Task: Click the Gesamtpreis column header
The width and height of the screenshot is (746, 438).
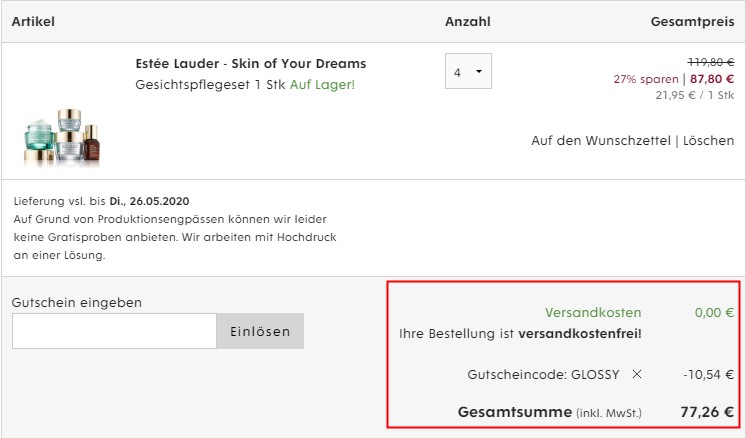Action: tap(692, 22)
